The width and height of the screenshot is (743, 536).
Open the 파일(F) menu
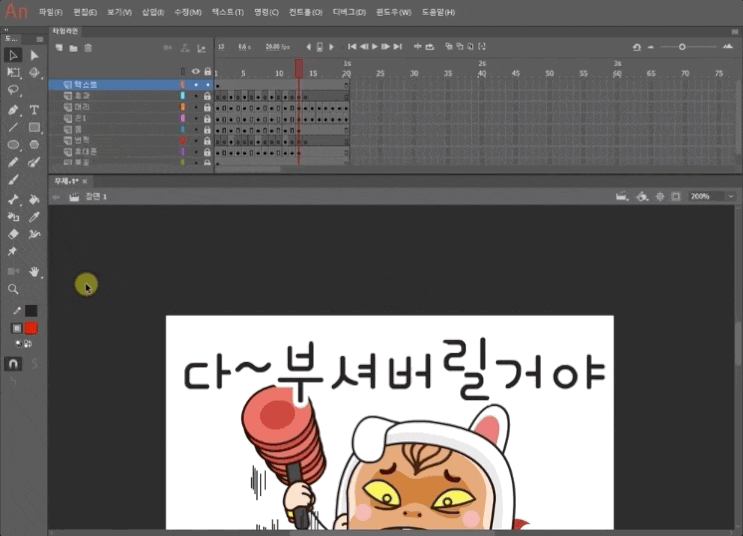pos(51,12)
